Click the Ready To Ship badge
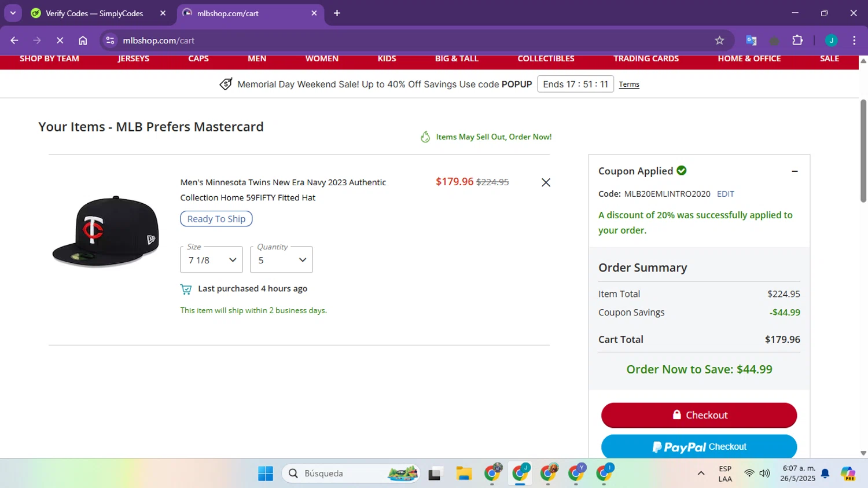868x488 pixels. tap(216, 219)
